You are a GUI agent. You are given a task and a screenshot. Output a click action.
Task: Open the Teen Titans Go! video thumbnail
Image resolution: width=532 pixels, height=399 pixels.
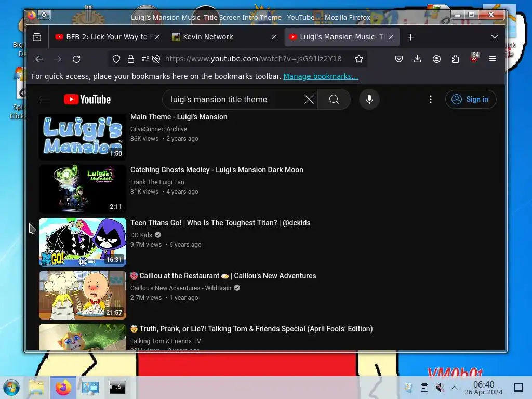pos(83,242)
